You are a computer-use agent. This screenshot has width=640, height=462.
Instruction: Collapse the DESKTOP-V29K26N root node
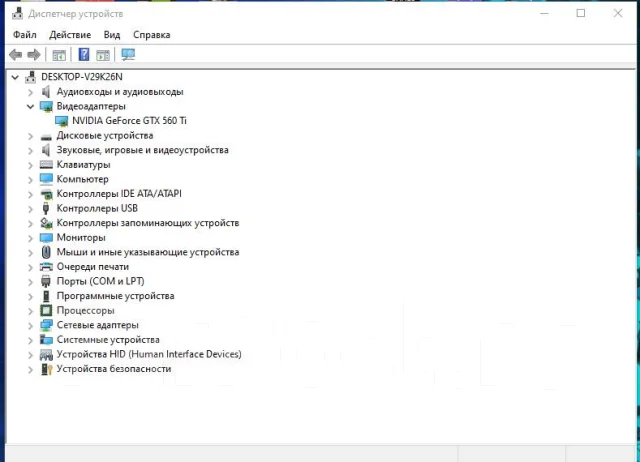coord(15,77)
